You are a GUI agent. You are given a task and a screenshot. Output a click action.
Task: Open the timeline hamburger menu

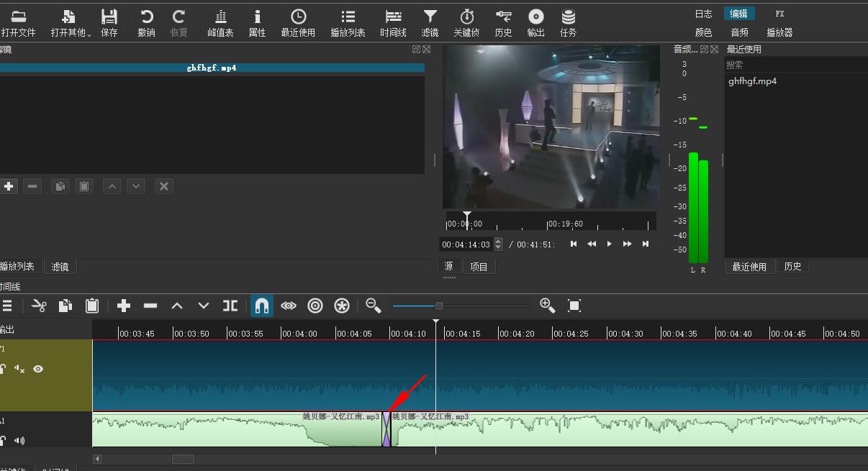(x=7, y=306)
